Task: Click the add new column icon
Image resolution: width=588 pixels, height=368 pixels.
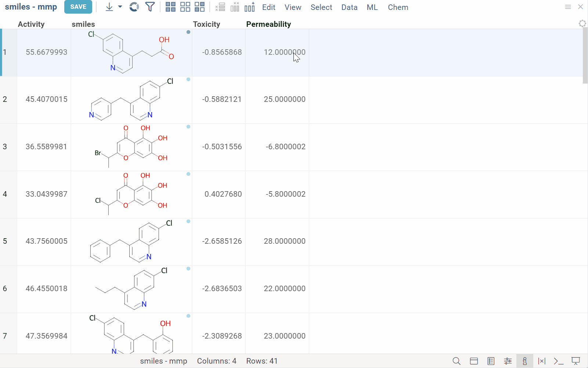Action: coord(250,7)
